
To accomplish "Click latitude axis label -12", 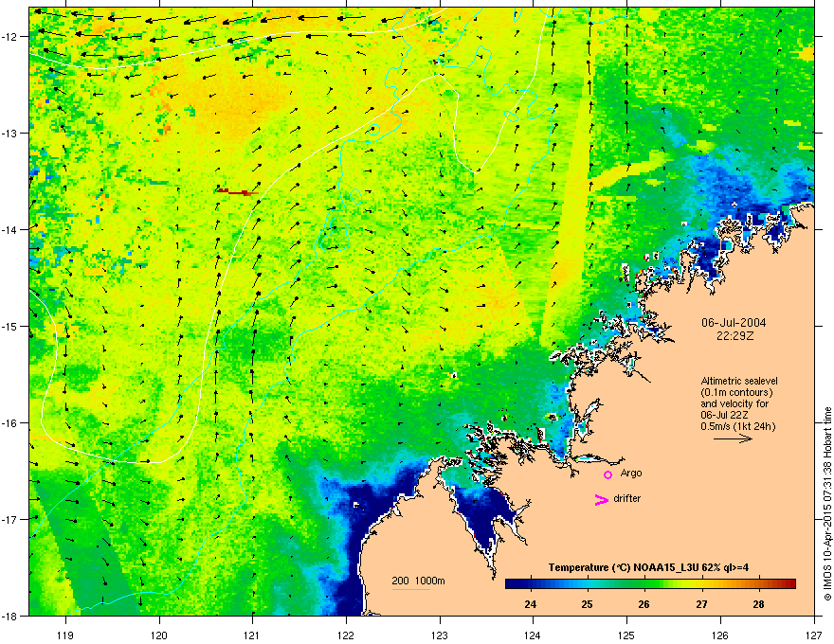I will pos(9,37).
